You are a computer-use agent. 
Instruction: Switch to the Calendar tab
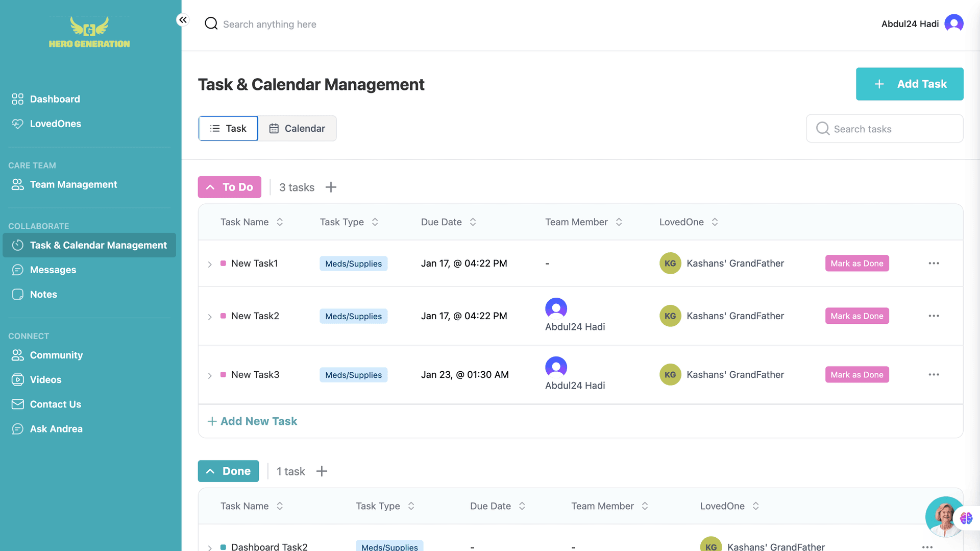point(297,129)
